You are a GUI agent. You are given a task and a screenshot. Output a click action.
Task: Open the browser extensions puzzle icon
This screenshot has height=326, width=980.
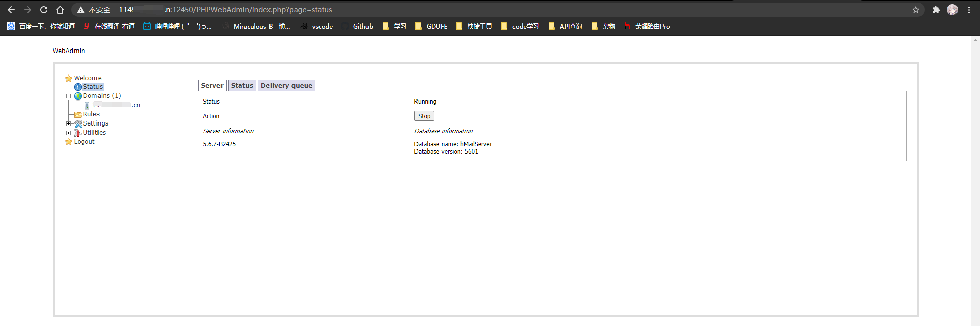(936, 10)
